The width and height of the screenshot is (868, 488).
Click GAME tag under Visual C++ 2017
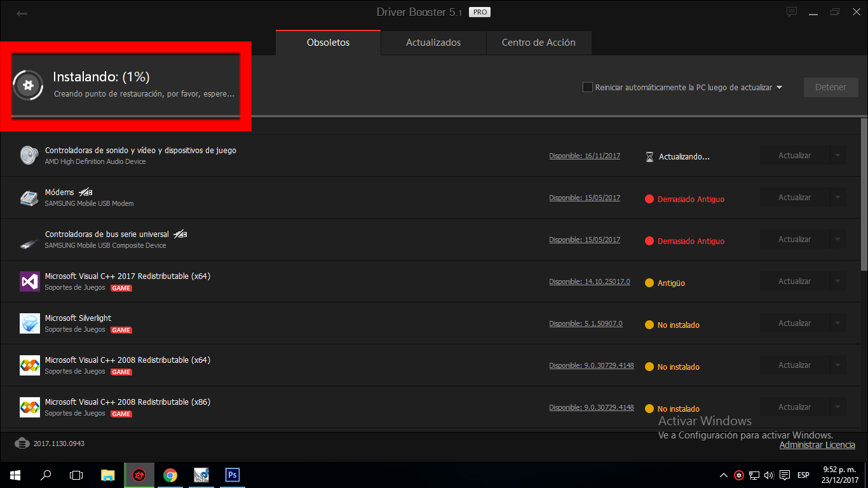(x=121, y=288)
